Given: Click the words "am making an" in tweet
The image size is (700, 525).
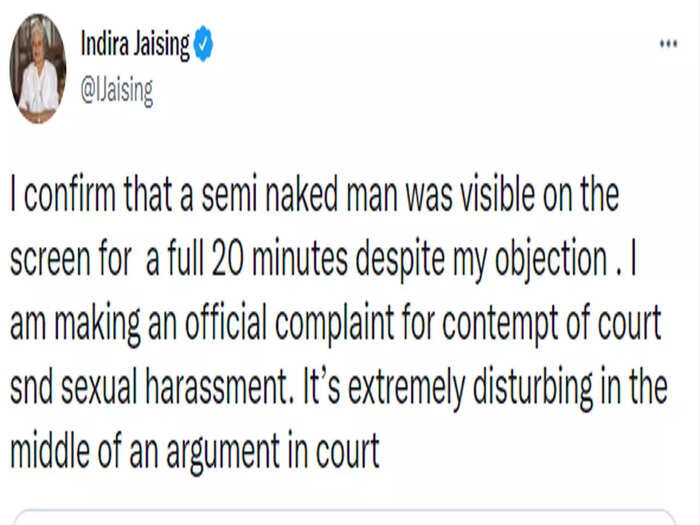Looking at the screenshot, I should click(x=93, y=325).
